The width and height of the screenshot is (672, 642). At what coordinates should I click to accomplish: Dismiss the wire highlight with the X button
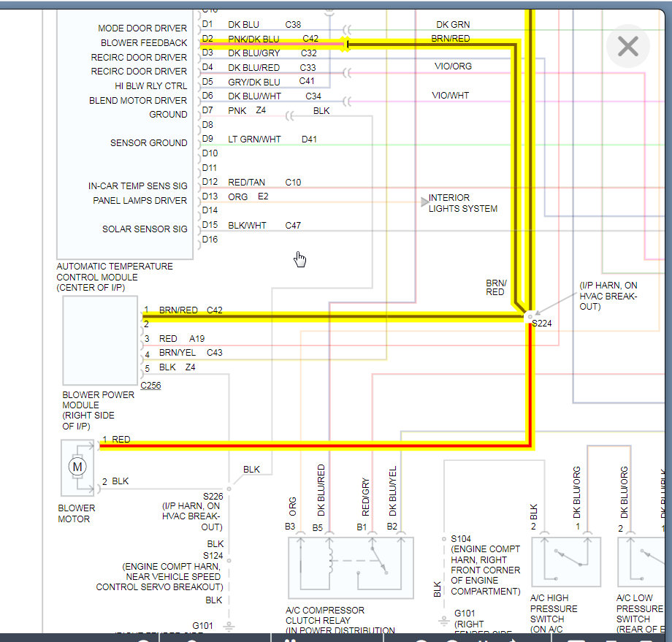click(x=627, y=46)
